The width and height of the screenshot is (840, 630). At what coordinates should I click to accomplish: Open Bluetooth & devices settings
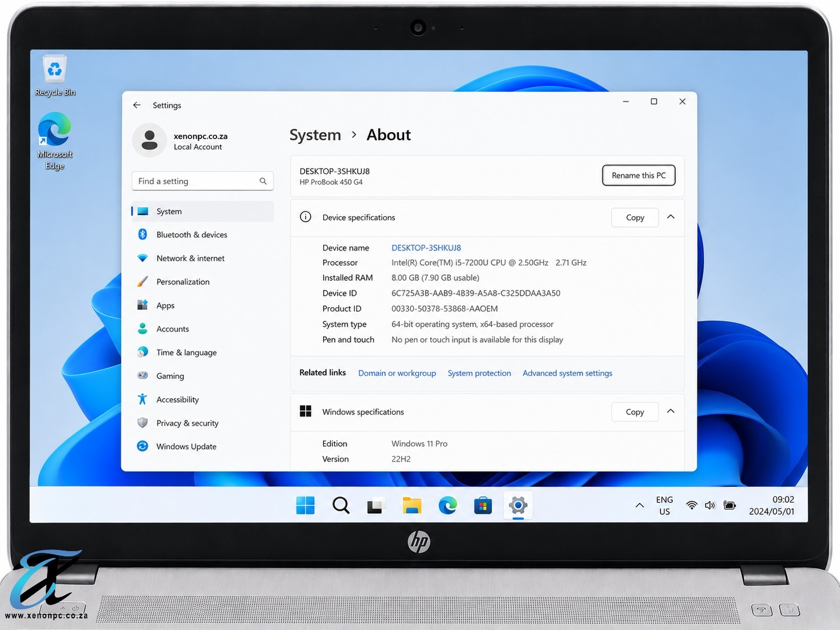coord(202,234)
